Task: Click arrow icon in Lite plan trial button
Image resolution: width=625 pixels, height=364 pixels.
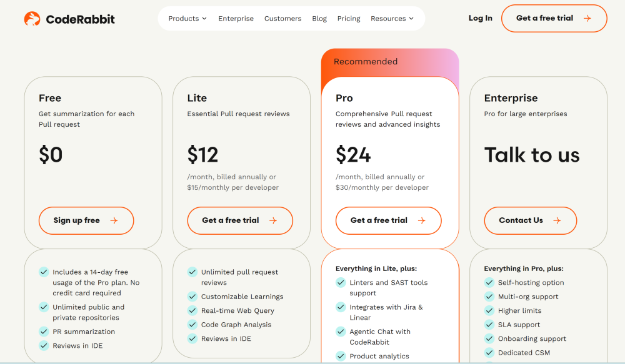Action: pyautogui.click(x=273, y=220)
